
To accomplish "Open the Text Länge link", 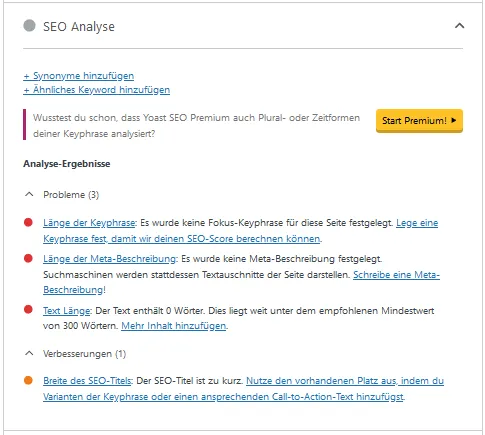I will click(66, 311).
